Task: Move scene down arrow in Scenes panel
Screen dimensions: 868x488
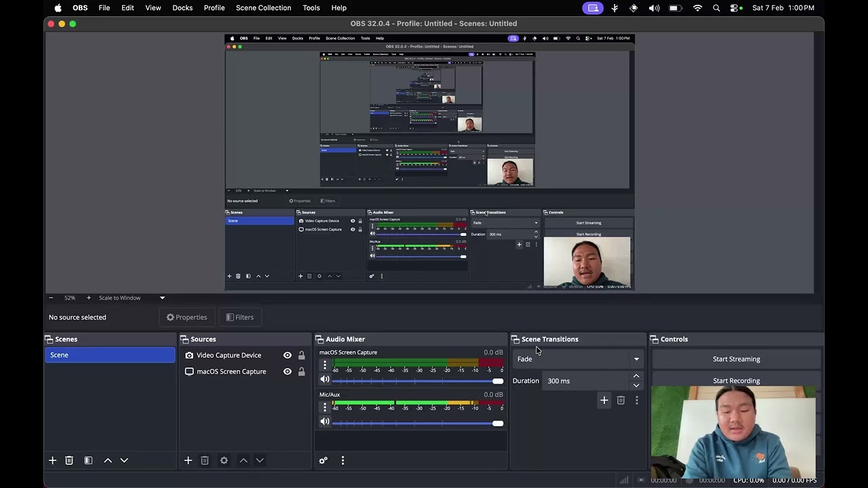Action: pyautogui.click(x=124, y=460)
